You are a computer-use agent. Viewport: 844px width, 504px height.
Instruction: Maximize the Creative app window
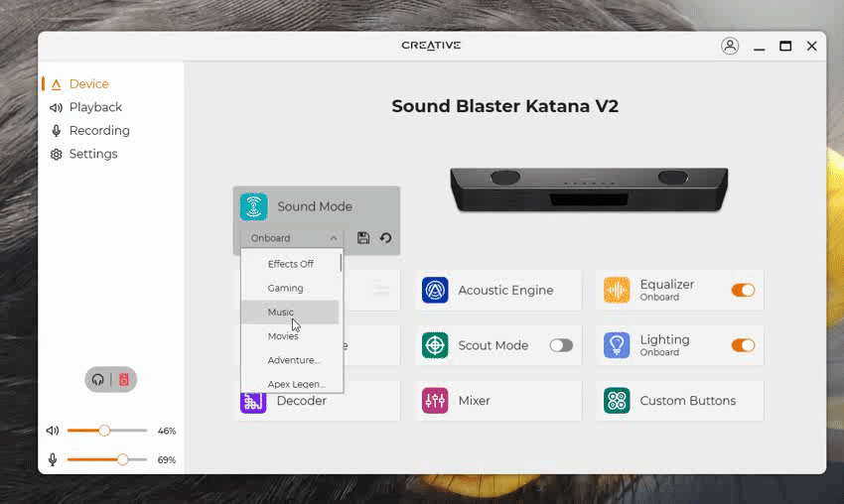pyautogui.click(x=785, y=47)
